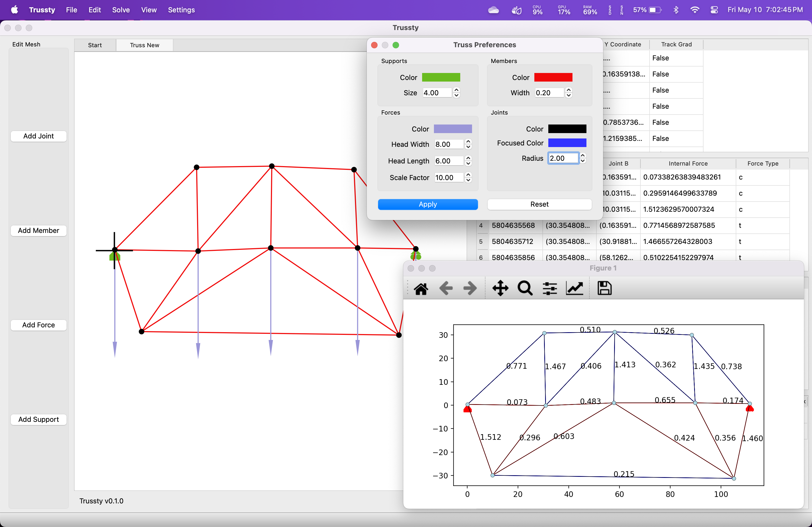Pick the blue Focused Color swatch
Image resolution: width=812 pixels, height=527 pixels.
tap(567, 143)
